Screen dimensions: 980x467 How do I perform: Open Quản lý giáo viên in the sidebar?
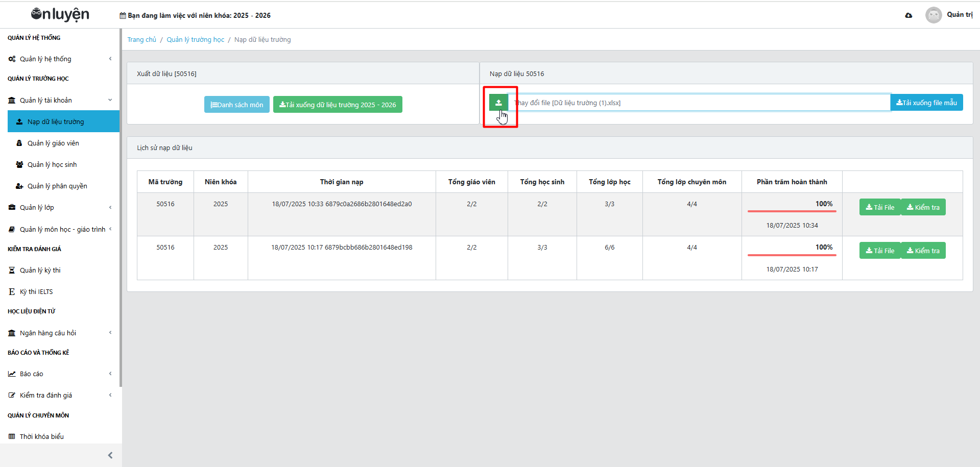[53, 143]
